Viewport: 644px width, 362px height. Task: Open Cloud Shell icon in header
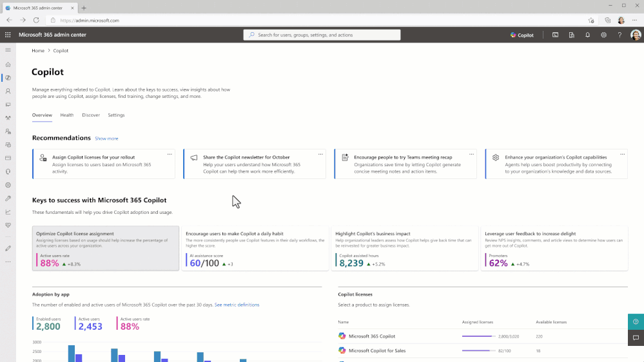pyautogui.click(x=555, y=35)
